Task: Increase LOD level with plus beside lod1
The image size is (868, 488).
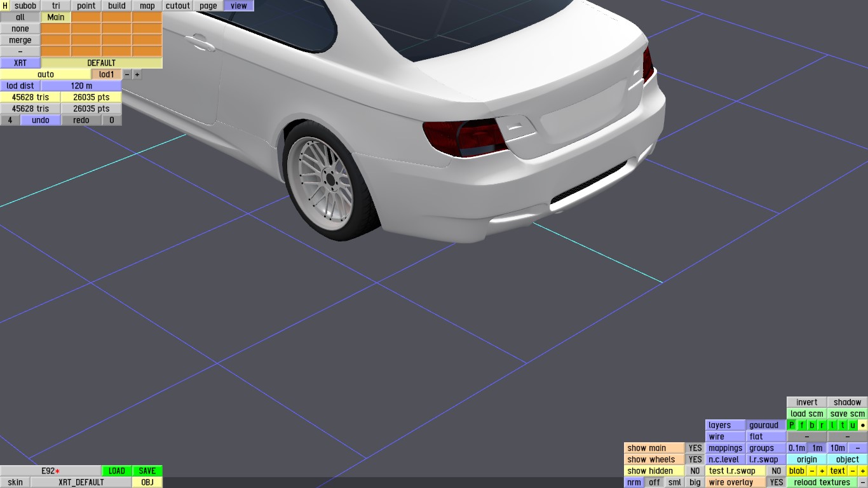Action: coord(137,74)
